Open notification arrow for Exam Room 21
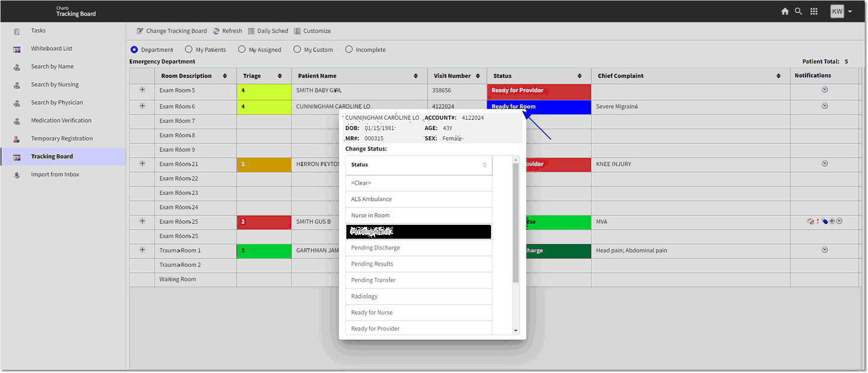 (825, 164)
